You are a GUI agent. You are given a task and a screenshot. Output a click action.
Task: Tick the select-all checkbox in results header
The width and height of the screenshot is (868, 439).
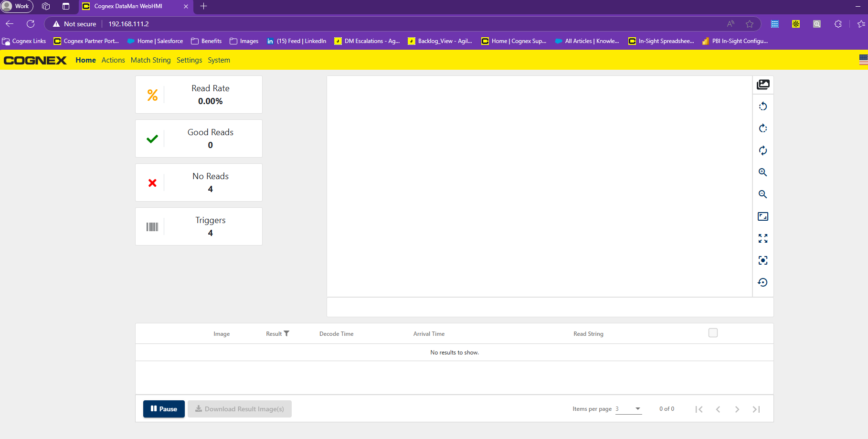tap(713, 333)
